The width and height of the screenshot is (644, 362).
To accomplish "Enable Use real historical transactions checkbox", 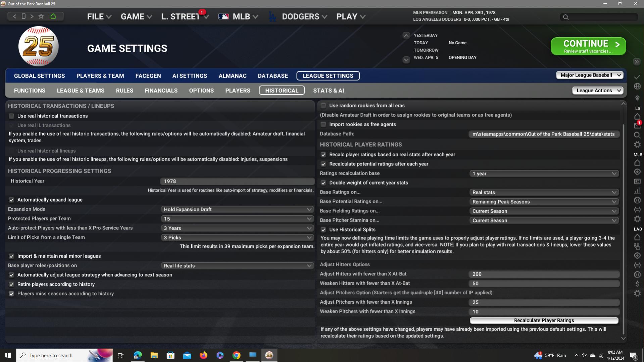I will (11, 116).
